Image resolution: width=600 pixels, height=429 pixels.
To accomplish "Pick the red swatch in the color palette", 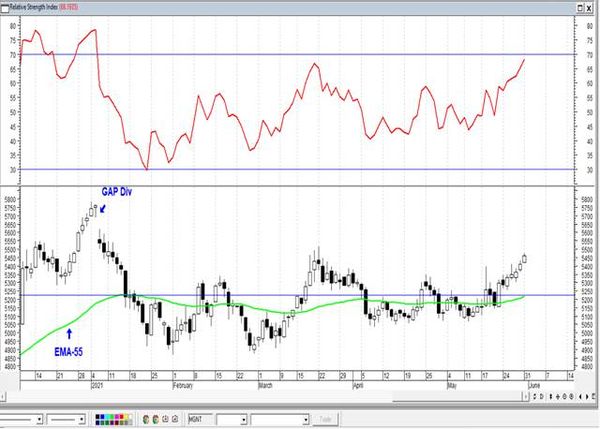I will click(121, 416).
